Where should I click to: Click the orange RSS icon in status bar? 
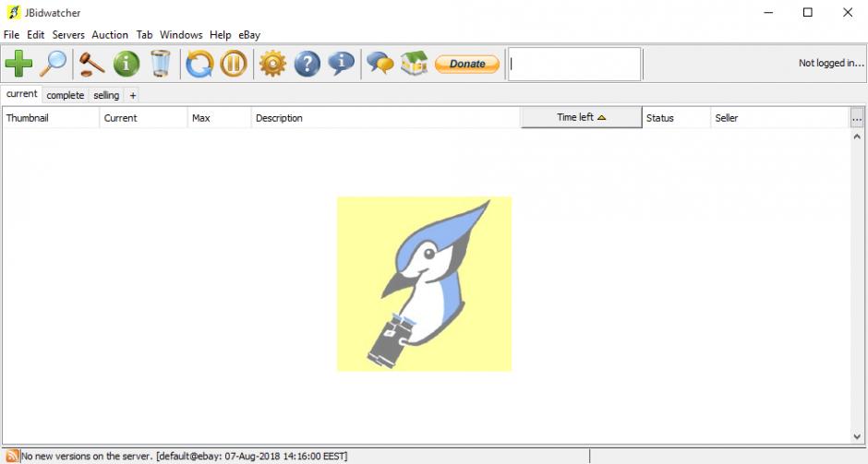12,456
